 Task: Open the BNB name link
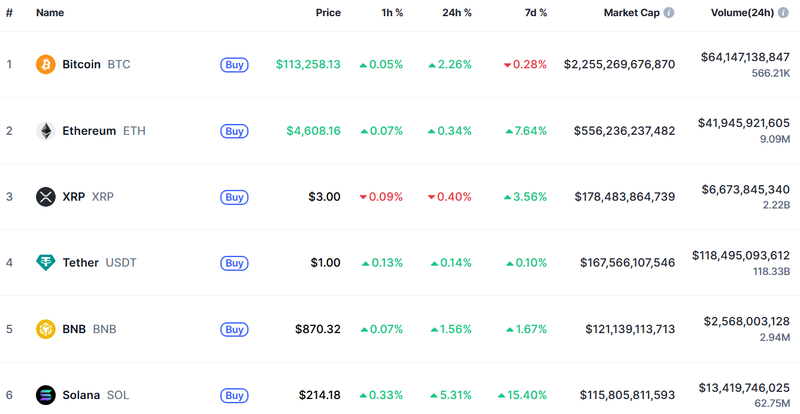click(x=74, y=329)
